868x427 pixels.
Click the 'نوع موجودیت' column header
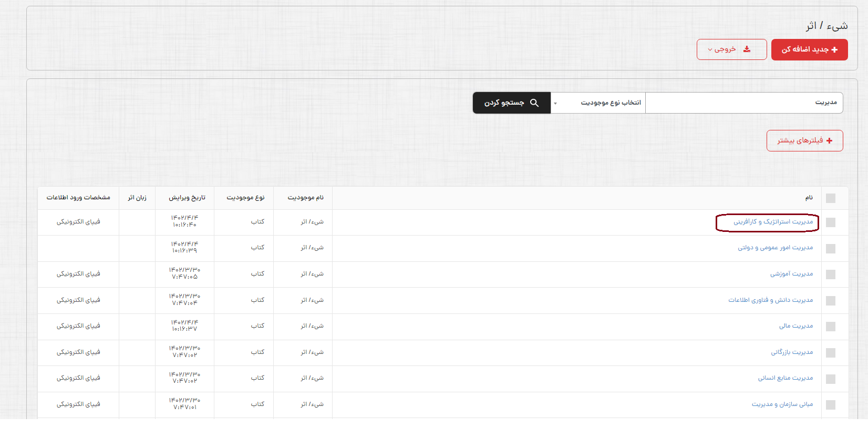(245, 198)
